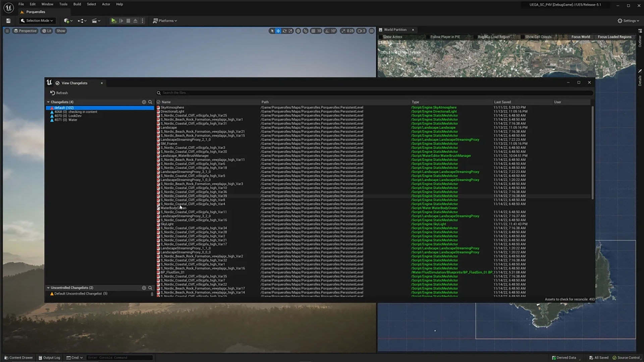The height and width of the screenshot is (362, 644).
Task: Enable Show Cell Coords checkbox
Action: [522, 37]
